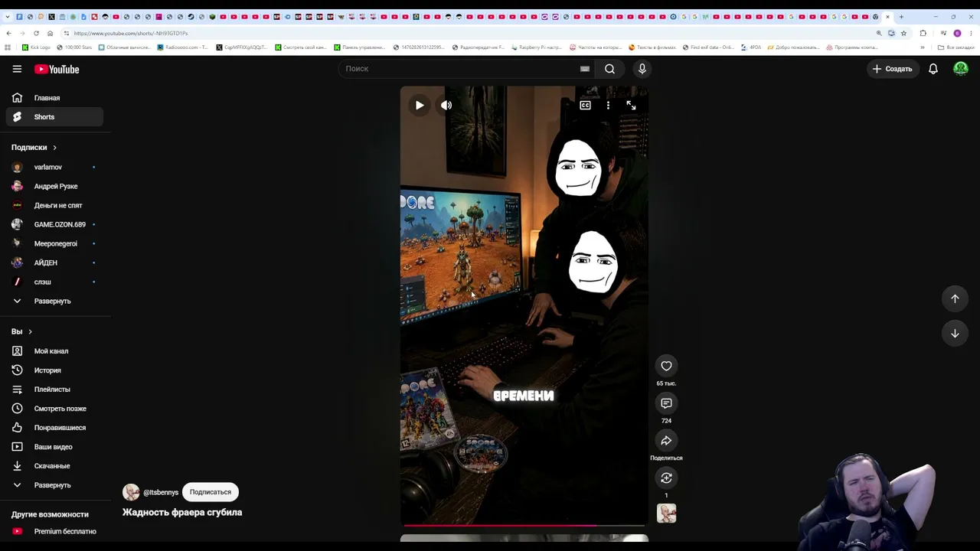Open the 100 000 Stars bookmark

pos(74,47)
